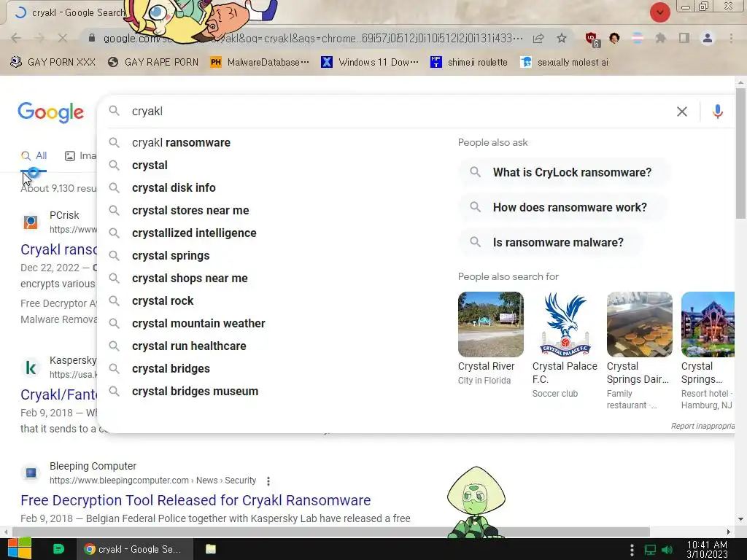Switch to the Images results tab
This screenshot has width=747, height=560.
(x=80, y=156)
